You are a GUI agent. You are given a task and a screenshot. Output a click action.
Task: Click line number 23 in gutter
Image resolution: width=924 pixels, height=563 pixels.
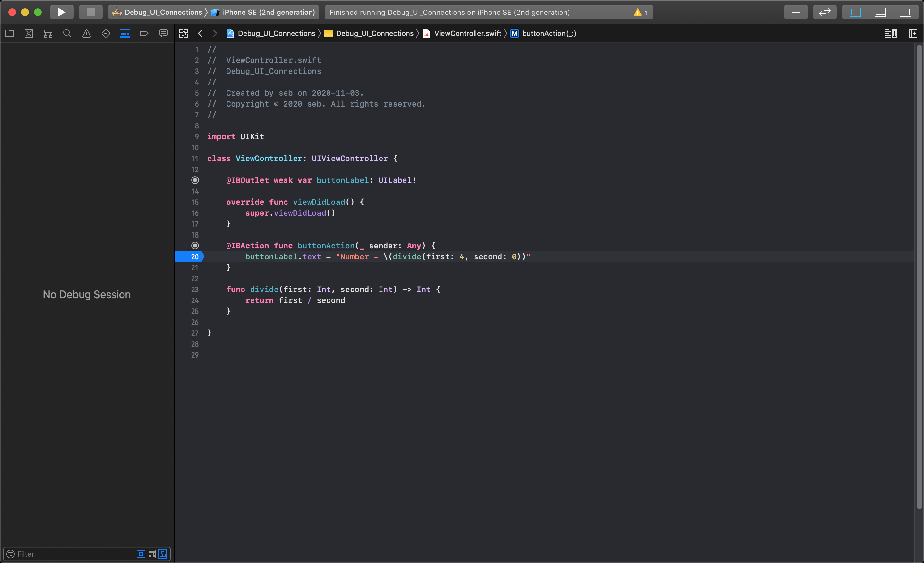coord(195,289)
